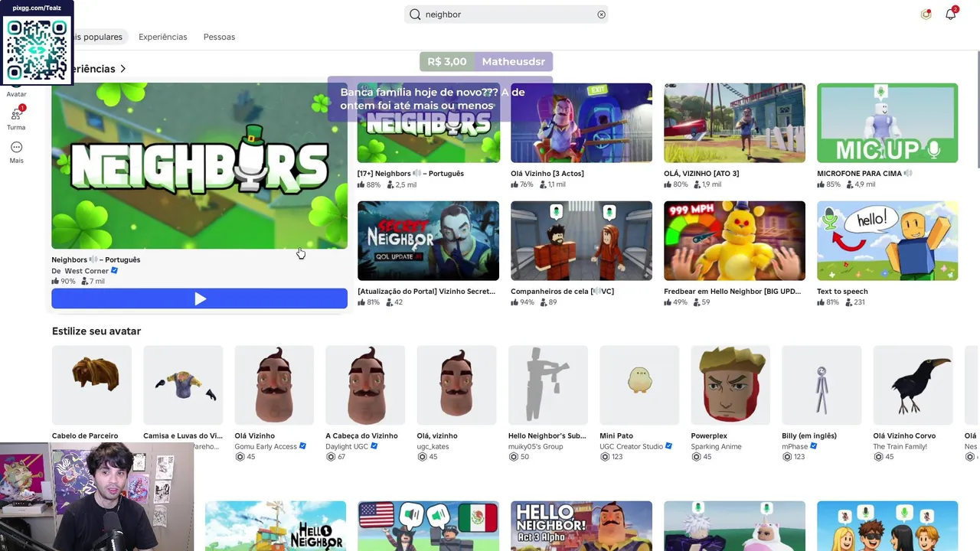Viewport: 980px width, 551px height.
Task: Open Hello Neighbor Act 3 Alpha thumbnail
Action: coord(581,526)
